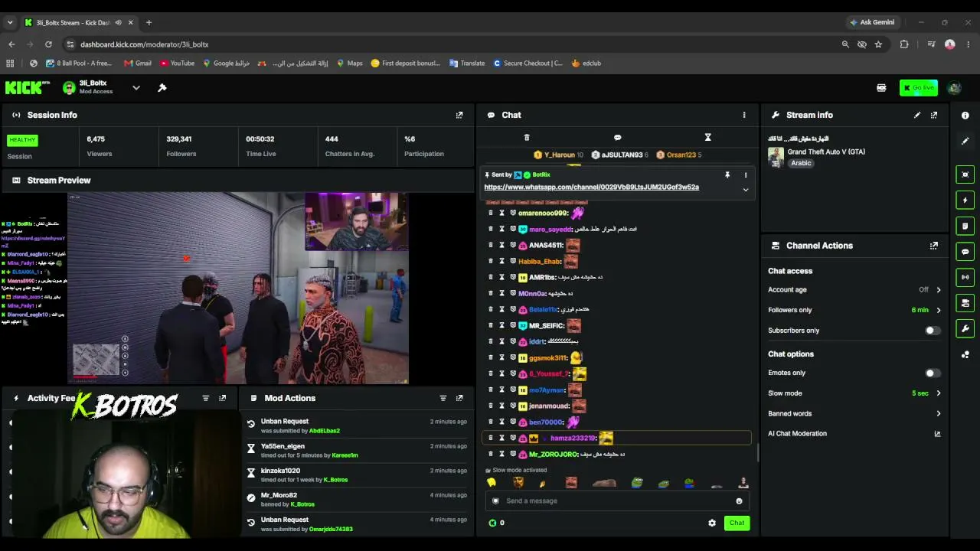Toggle the chat bubble sidebar panel

[965, 252]
